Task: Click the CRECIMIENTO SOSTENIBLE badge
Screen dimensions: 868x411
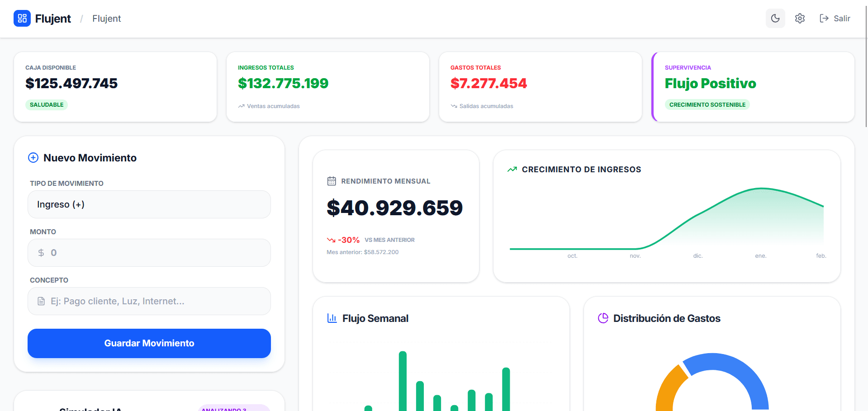Action: (707, 104)
